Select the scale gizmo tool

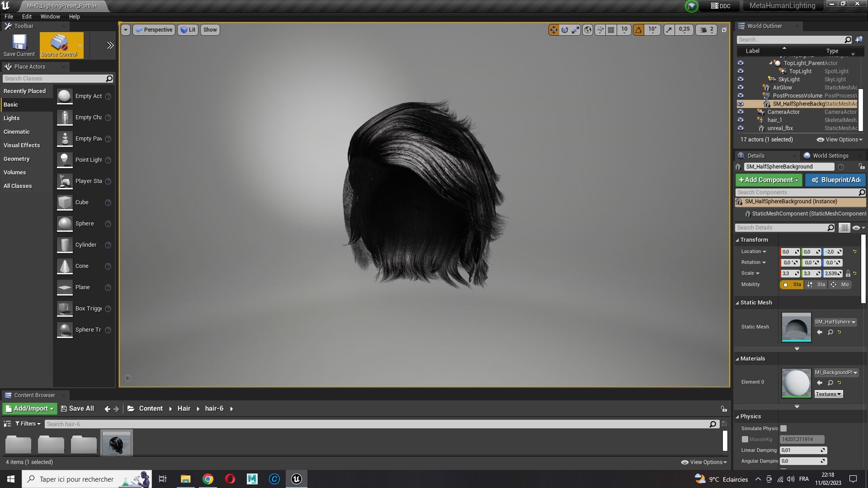[x=576, y=30]
